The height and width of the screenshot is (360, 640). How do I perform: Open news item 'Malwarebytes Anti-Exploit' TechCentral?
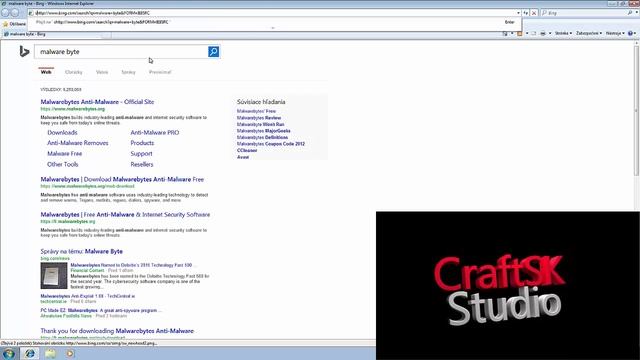(x=88, y=296)
